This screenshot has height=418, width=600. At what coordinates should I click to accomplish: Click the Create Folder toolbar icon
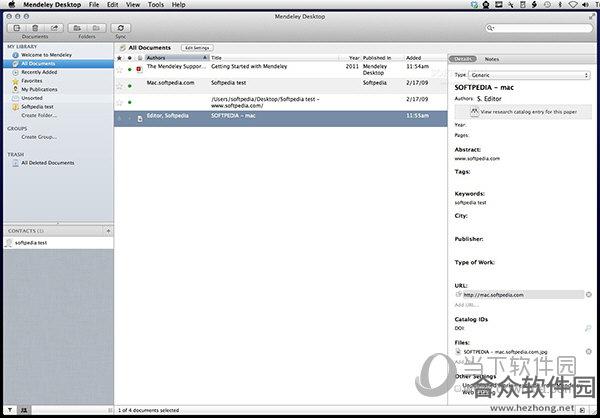coord(77,28)
